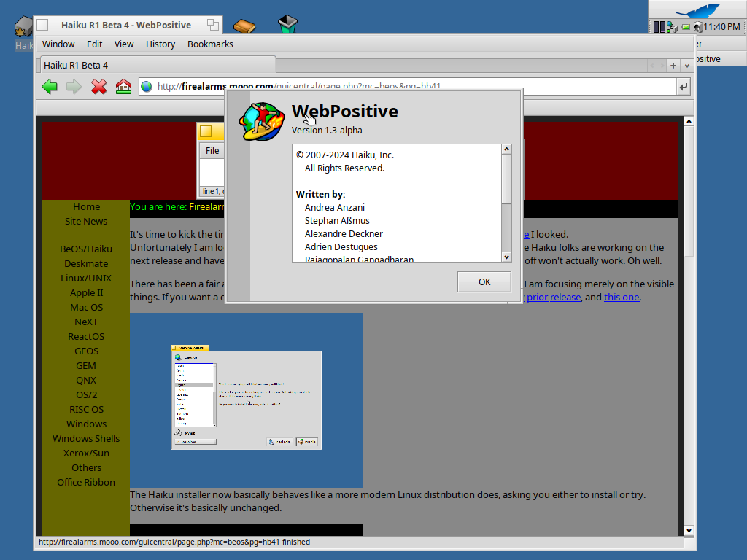Click the Go arrow at URL bar end
Image resolution: width=747 pixels, height=560 pixels.
[x=683, y=87]
